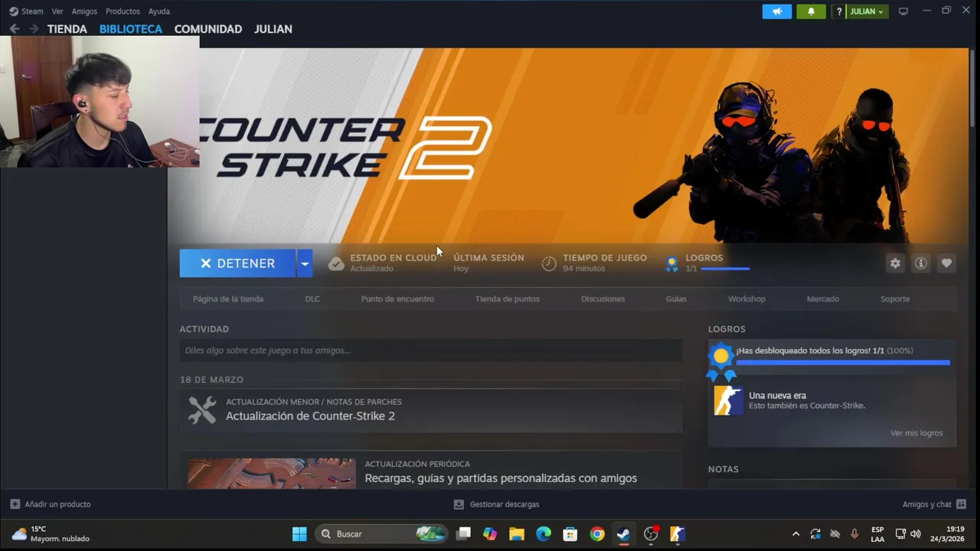Click the wrench patch notes icon
This screenshot has width=980, height=551.
202,410
